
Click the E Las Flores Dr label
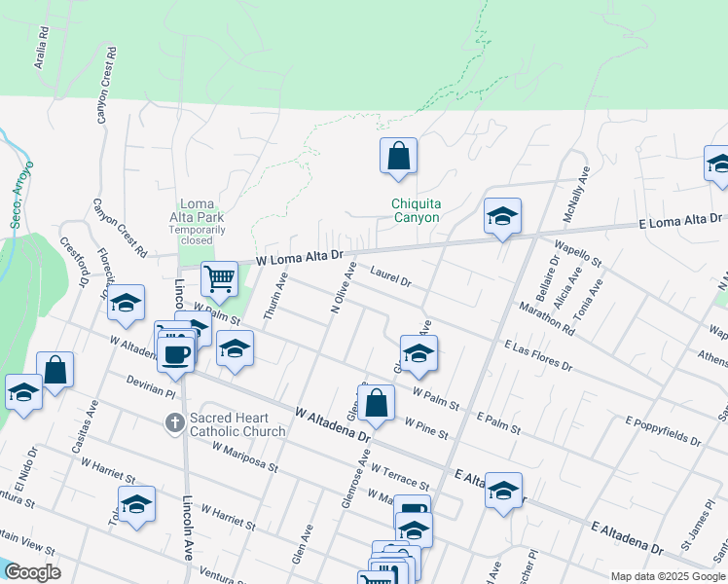click(x=538, y=355)
